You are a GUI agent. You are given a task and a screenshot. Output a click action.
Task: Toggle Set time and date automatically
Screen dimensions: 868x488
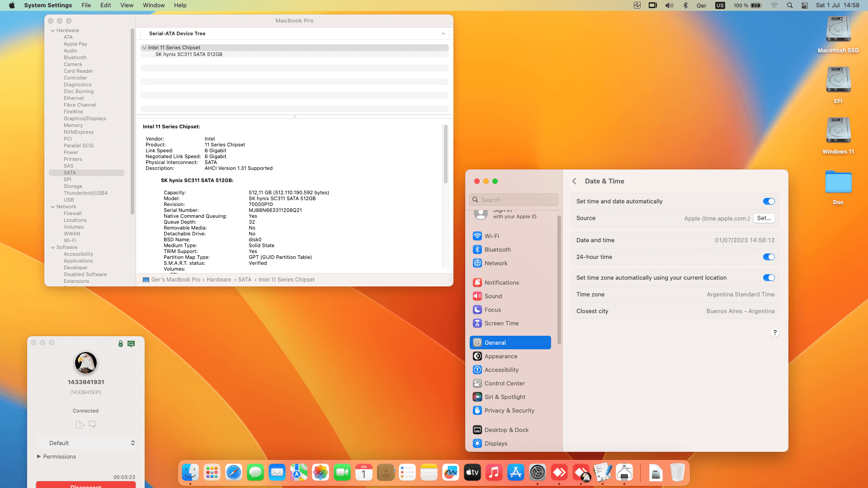pos(769,202)
